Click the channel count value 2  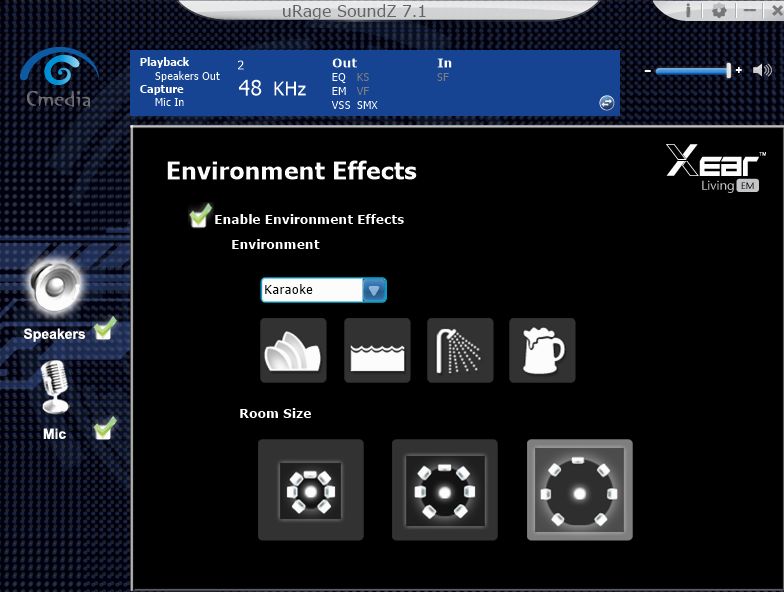[241, 65]
